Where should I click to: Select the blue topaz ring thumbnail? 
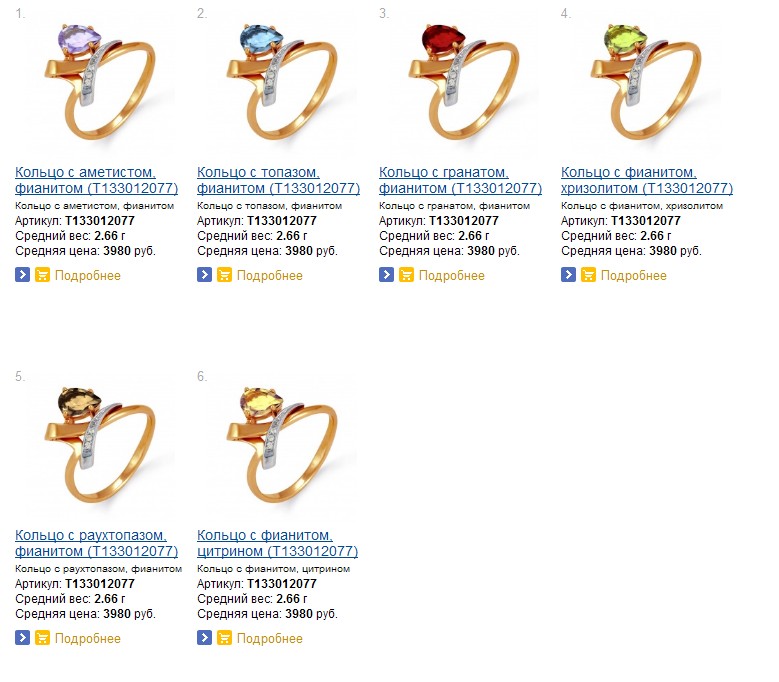click(281, 83)
